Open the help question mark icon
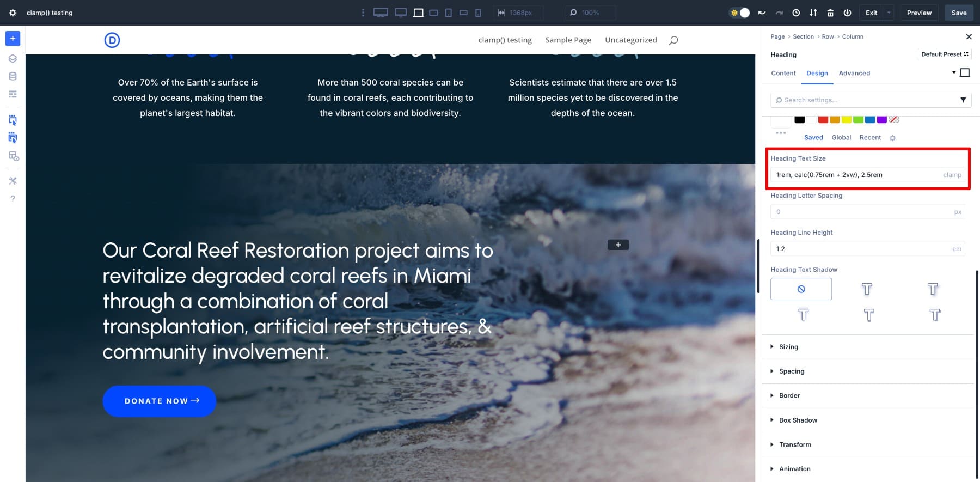Image resolution: width=980 pixels, height=482 pixels. 13,199
